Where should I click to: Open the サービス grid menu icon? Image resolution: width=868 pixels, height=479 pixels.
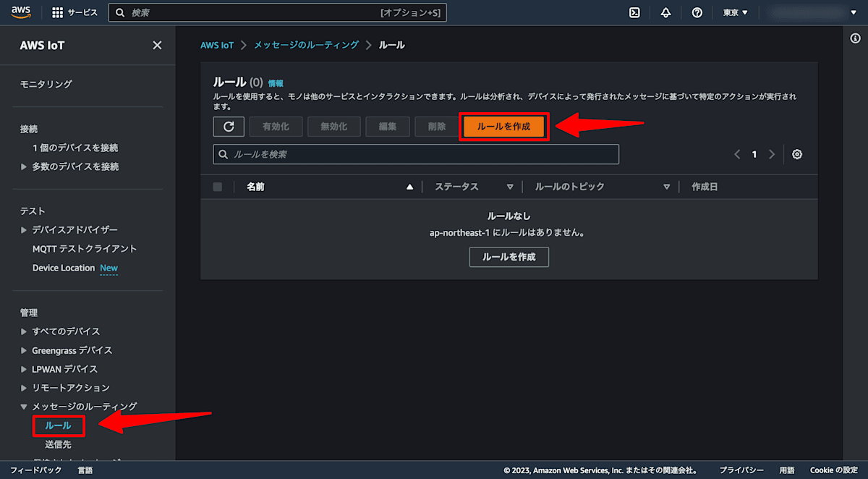58,12
